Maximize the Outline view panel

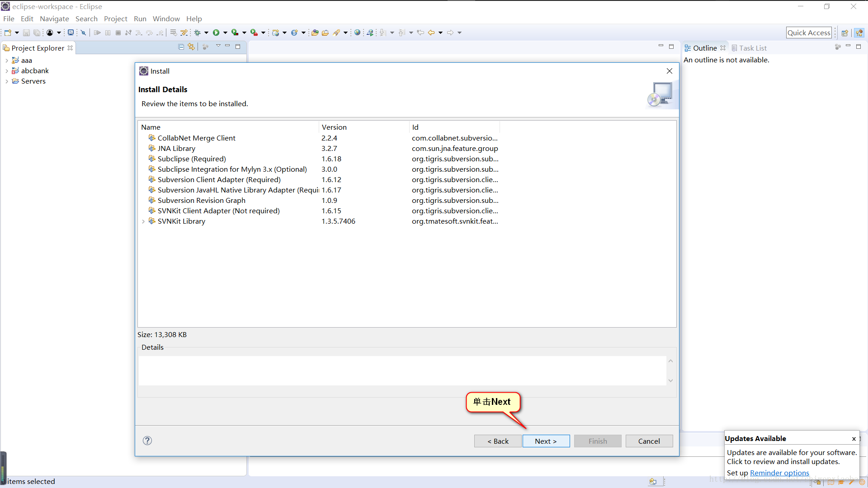point(859,47)
